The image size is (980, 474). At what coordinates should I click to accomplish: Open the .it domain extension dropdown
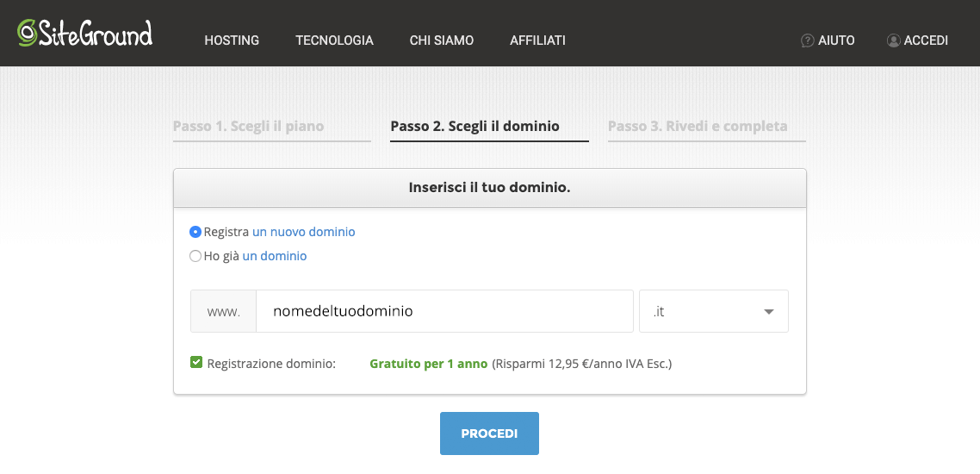tap(714, 311)
